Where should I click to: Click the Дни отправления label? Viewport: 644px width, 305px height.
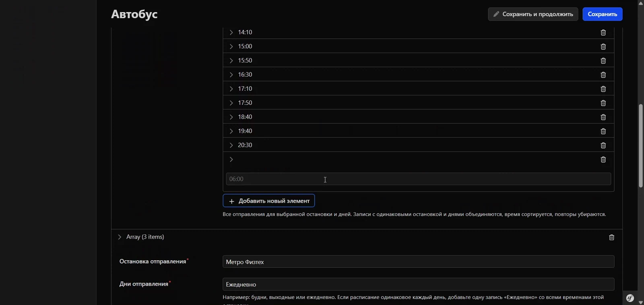click(144, 284)
